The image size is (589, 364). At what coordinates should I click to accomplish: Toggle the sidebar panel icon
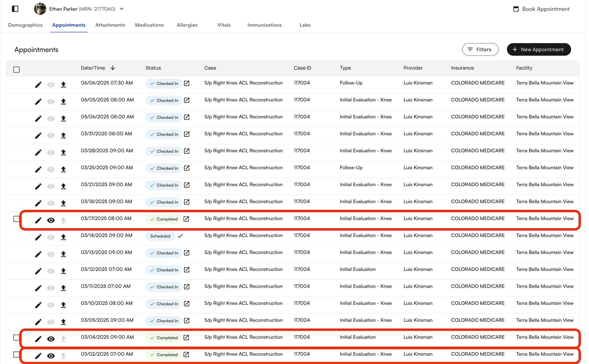[x=15, y=9]
